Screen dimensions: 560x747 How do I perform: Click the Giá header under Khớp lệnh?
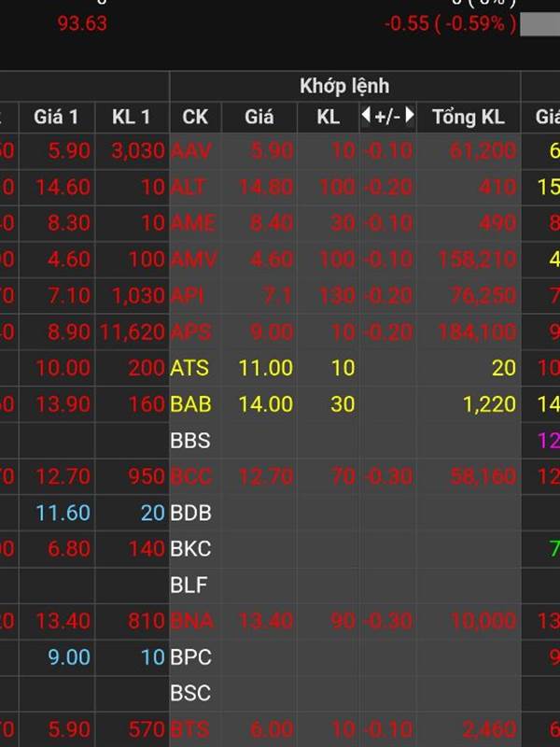(259, 117)
